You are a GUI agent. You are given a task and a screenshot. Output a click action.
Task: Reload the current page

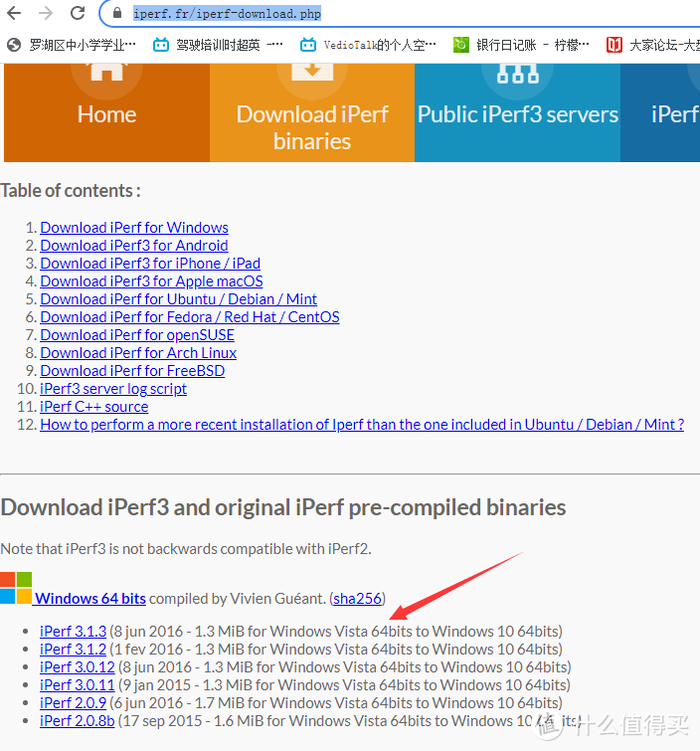(x=78, y=13)
